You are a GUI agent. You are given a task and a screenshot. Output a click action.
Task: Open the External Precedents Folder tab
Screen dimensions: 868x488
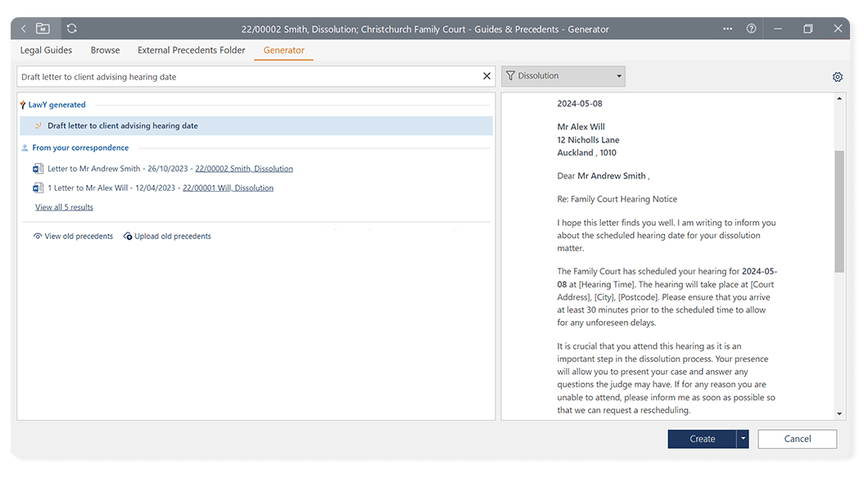click(191, 50)
